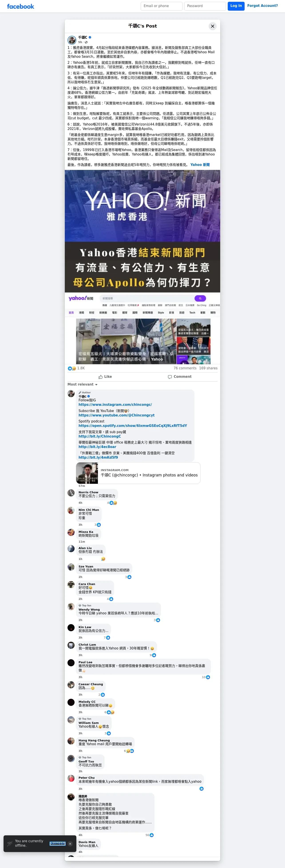This screenshot has height=868, width=285.
Task: Click the Facebook logo
Action: 21,6
